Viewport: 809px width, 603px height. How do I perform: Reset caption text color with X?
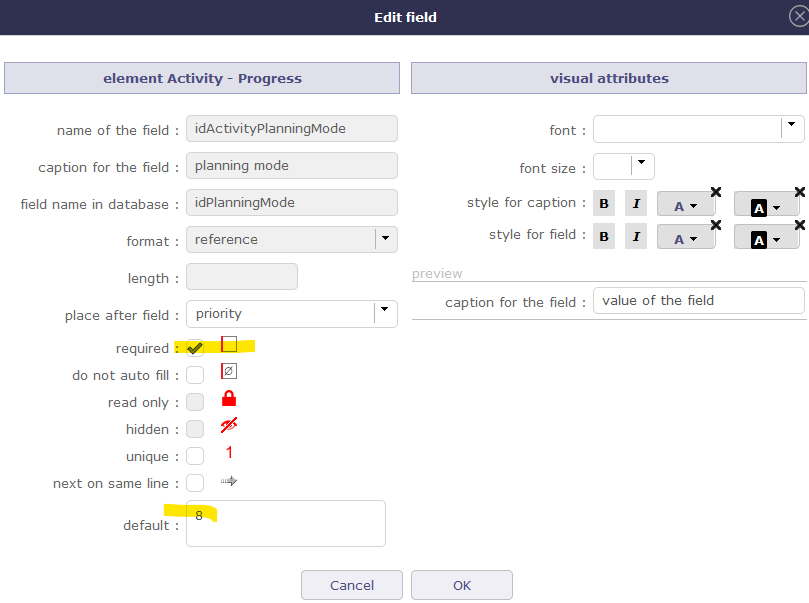tap(716, 192)
